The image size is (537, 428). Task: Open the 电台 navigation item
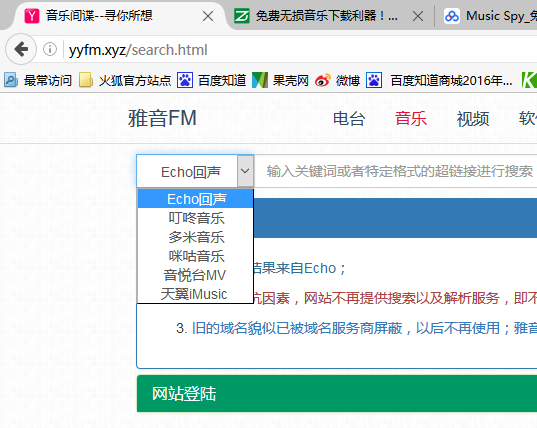tap(349, 119)
